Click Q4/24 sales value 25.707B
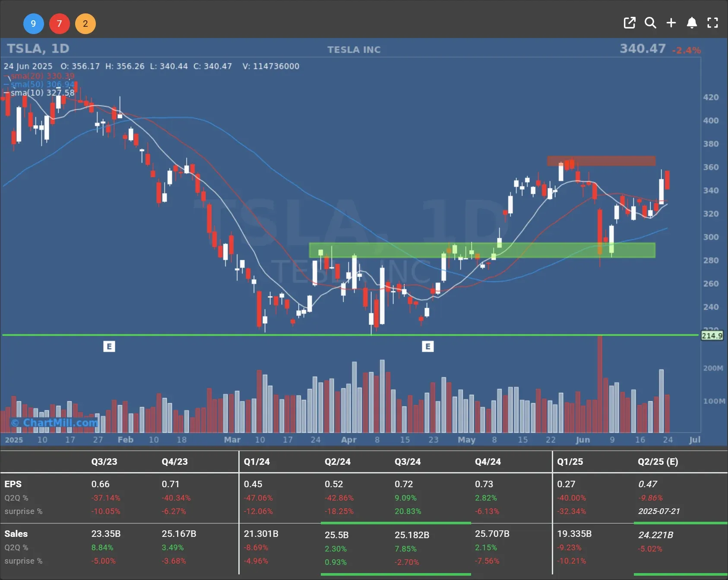 point(492,534)
